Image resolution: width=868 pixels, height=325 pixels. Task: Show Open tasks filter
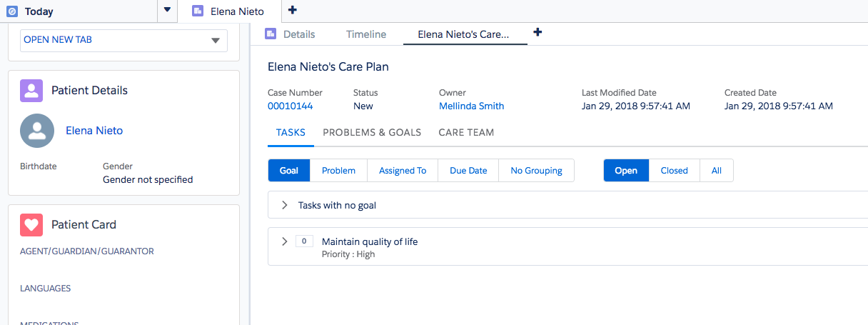point(626,171)
